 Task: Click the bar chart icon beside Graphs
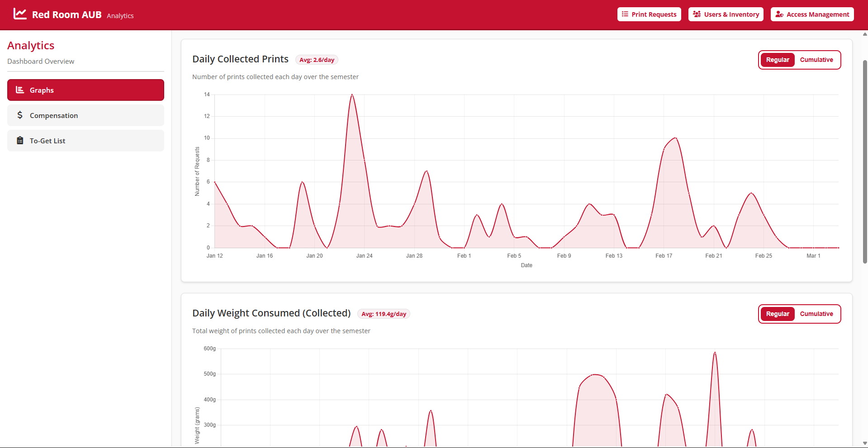(20, 90)
